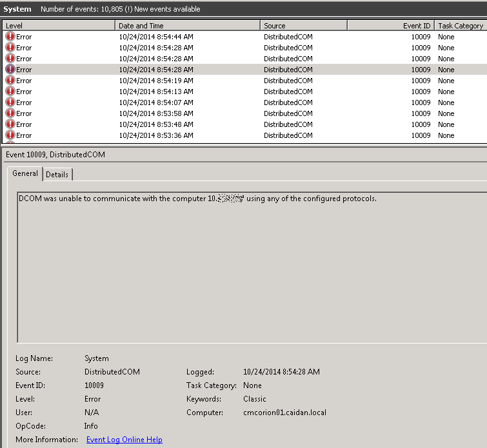Click event ID 10009 in 8:53:58 AM row
Screen dimensions: 487x448
pos(421,113)
